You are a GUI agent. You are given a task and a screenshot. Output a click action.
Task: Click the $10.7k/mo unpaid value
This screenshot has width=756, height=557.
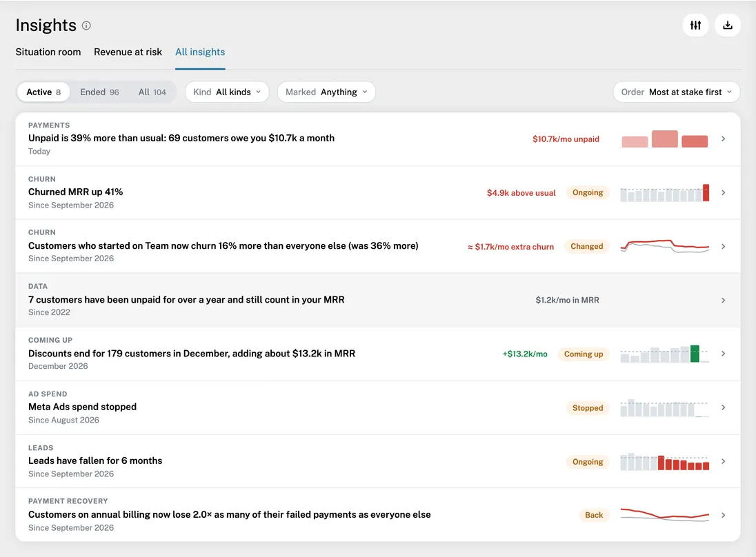coord(566,139)
